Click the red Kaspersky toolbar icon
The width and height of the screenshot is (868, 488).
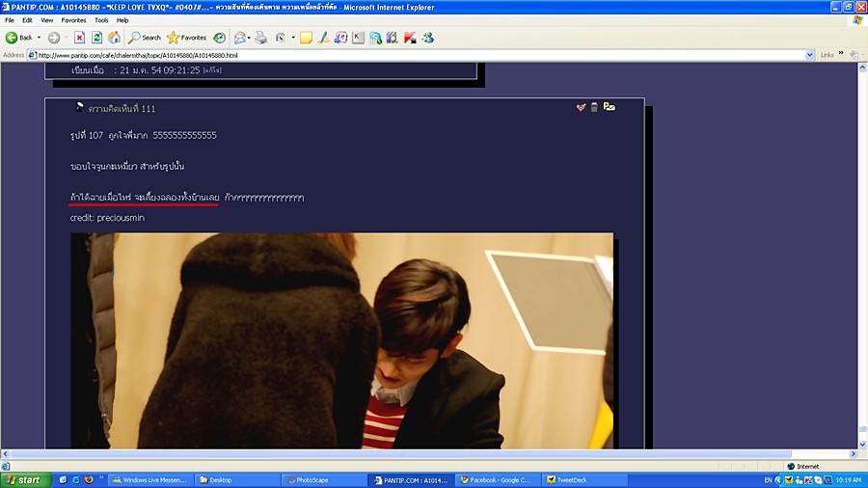[x=410, y=38]
